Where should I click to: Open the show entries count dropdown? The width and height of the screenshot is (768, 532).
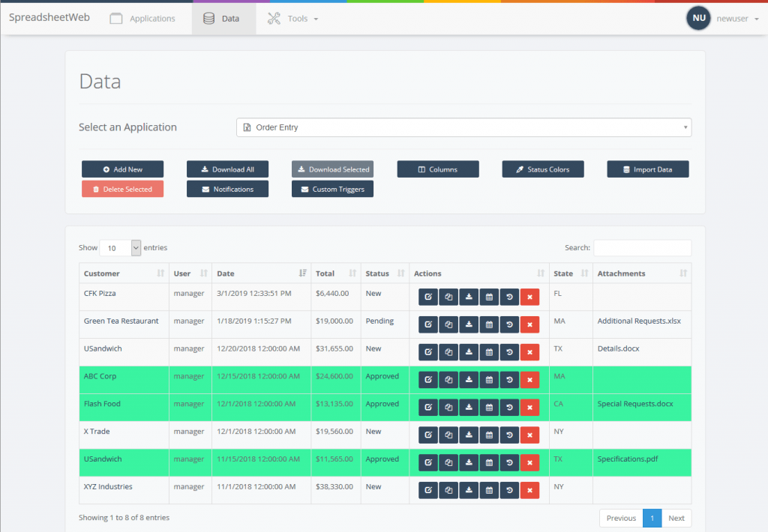click(120, 248)
